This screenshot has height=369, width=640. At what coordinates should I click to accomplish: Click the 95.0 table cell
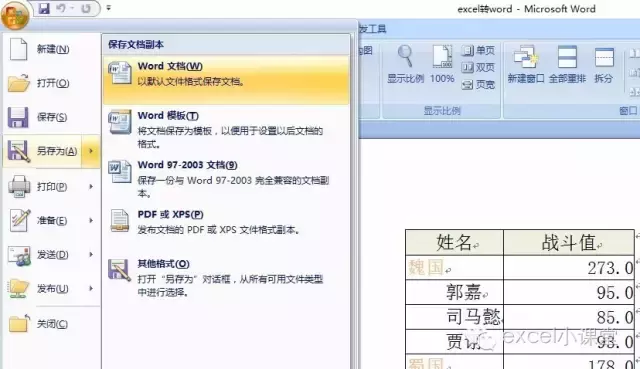569,292
